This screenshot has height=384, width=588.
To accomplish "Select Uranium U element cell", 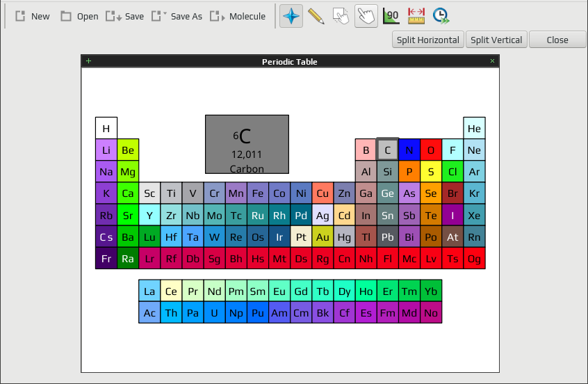I will click(x=215, y=312).
